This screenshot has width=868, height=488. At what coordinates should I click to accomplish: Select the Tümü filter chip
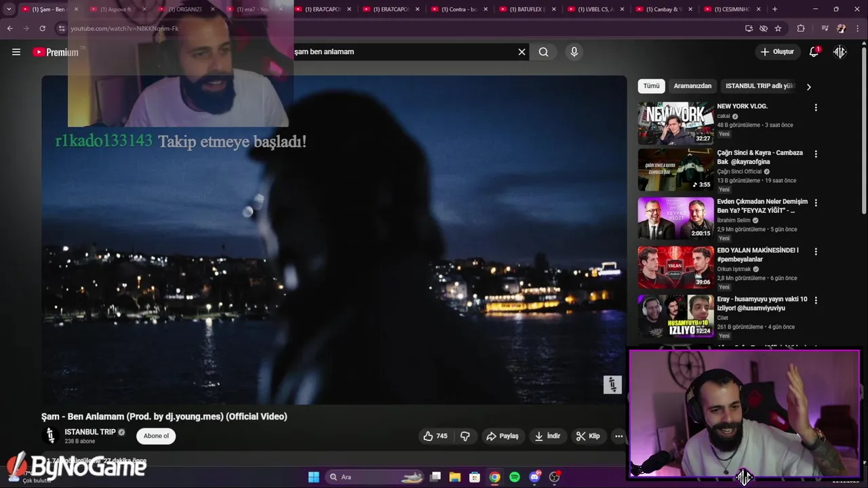[x=651, y=86]
